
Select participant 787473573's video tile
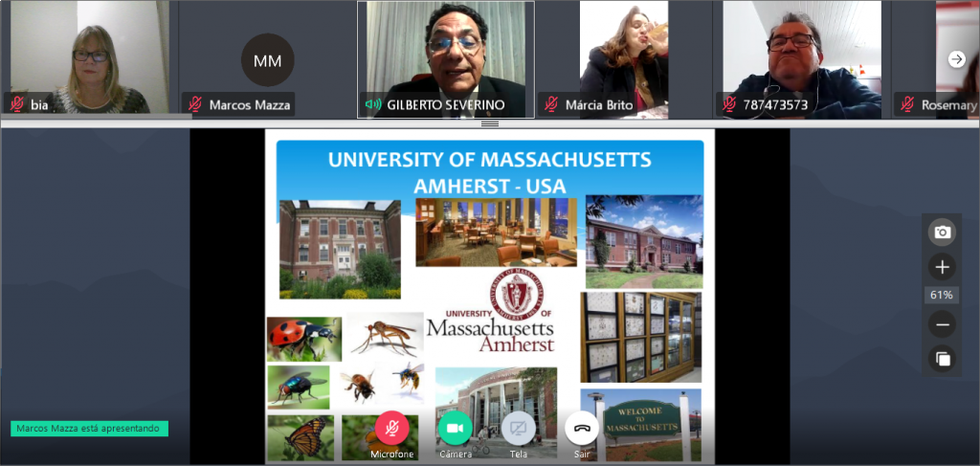[802, 59]
